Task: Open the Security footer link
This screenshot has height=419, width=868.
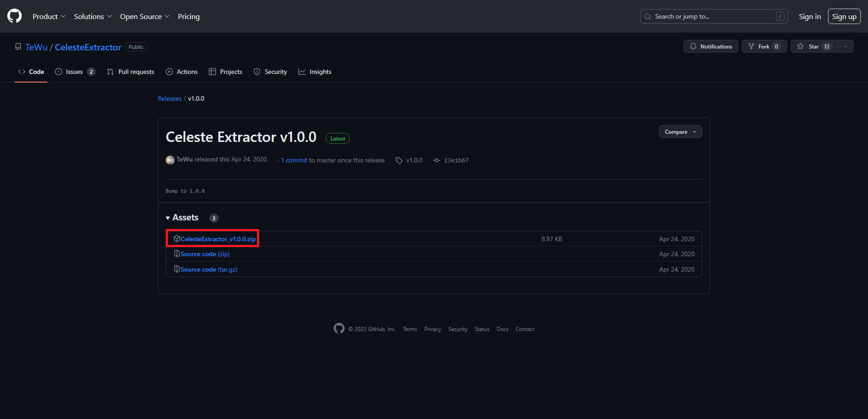Action: tap(458, 329)
